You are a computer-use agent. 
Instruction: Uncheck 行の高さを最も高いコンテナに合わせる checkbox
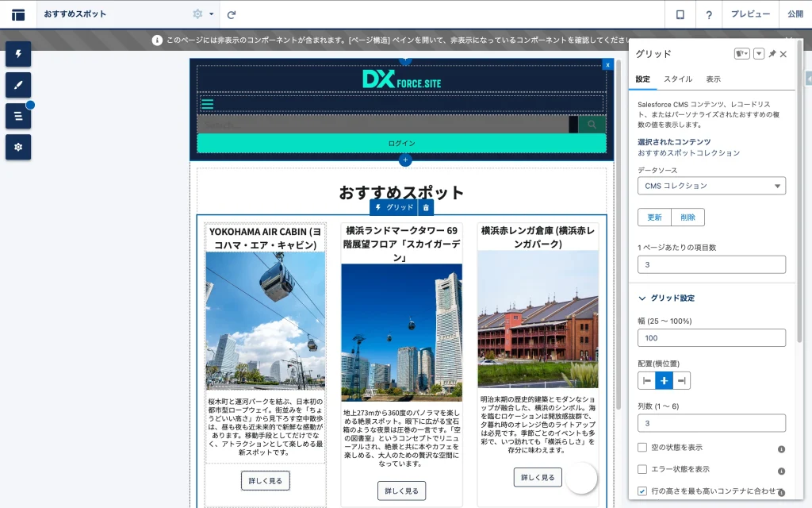pos(643,491)
